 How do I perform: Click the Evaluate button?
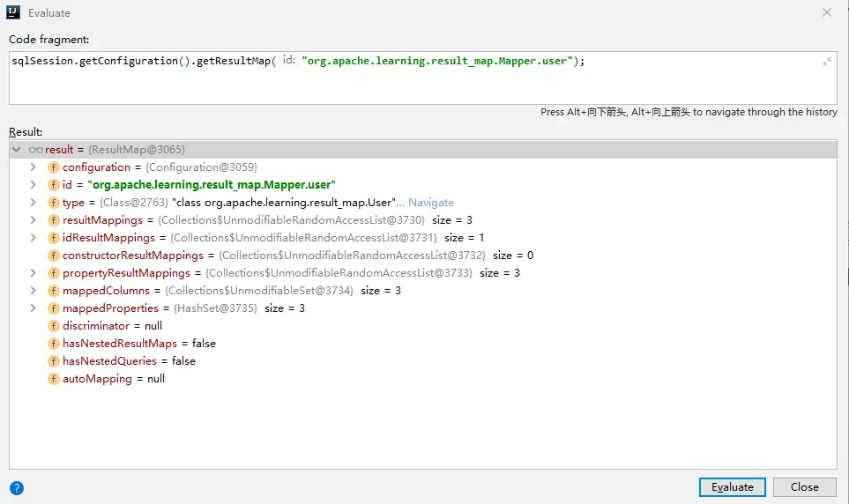pyautogui.click(x=732, y=487)
